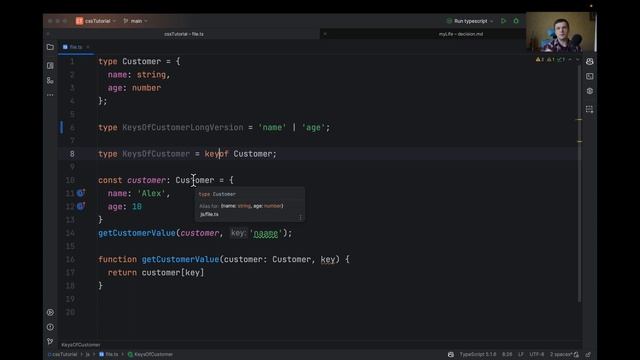Viewport: 640px width, 360px height.
Task: Click the misspelled 'naame' string on line 14
Action: (266, 233)
